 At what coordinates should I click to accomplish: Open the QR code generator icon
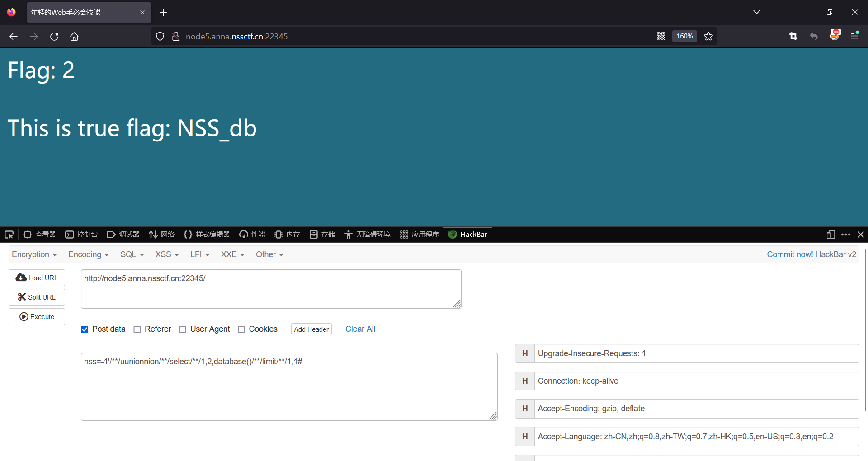[661, 37]
